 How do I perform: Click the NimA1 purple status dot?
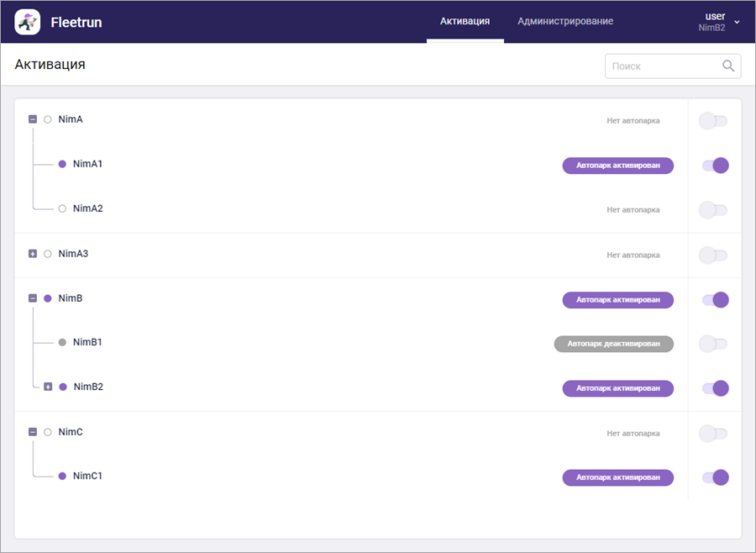62,164
